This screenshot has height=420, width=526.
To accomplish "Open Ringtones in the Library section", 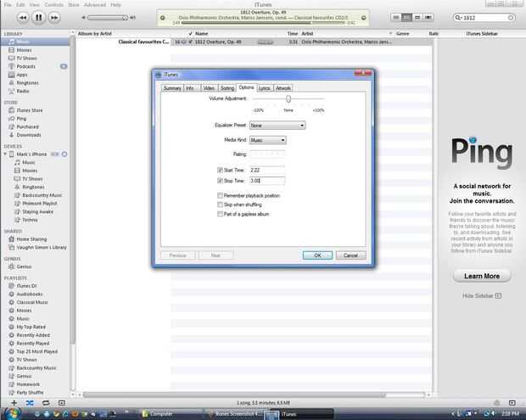I will point(27,83).
